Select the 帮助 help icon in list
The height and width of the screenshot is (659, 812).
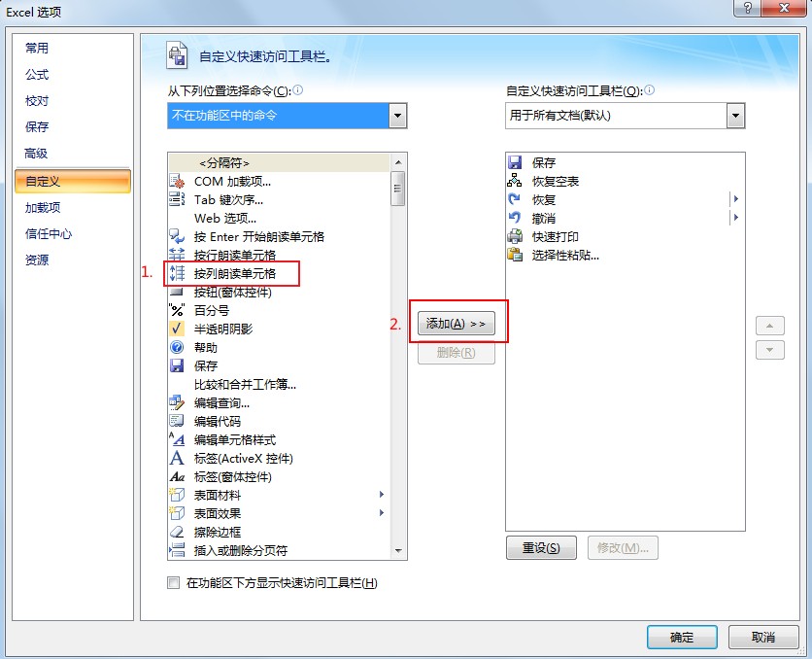(x=177, y=347)
